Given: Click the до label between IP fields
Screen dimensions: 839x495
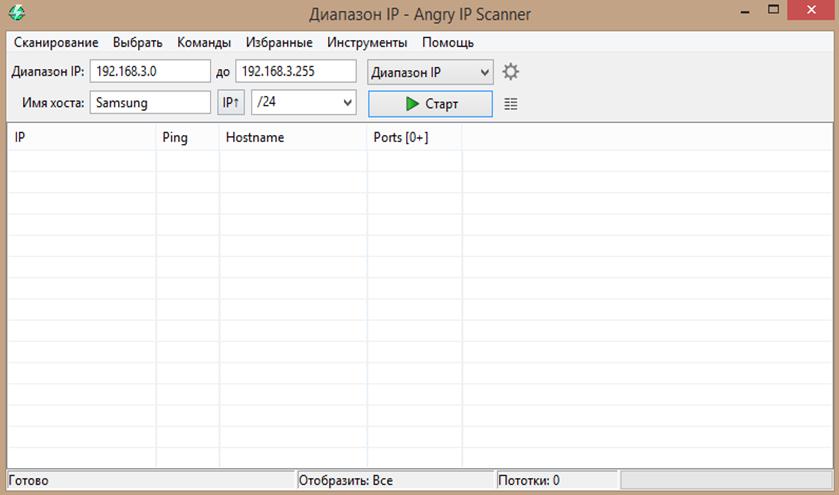Looking at the screenshot, I should point(223,72).
